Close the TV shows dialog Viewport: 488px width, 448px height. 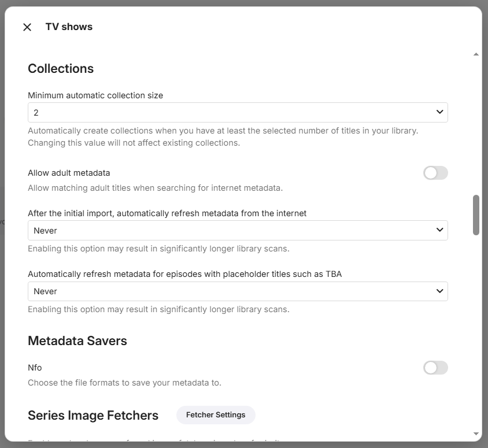(27, 27)
